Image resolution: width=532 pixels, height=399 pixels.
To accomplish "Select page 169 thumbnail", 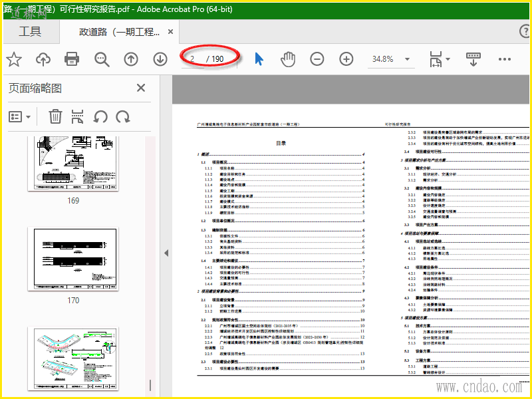I will tap(73, 163).
